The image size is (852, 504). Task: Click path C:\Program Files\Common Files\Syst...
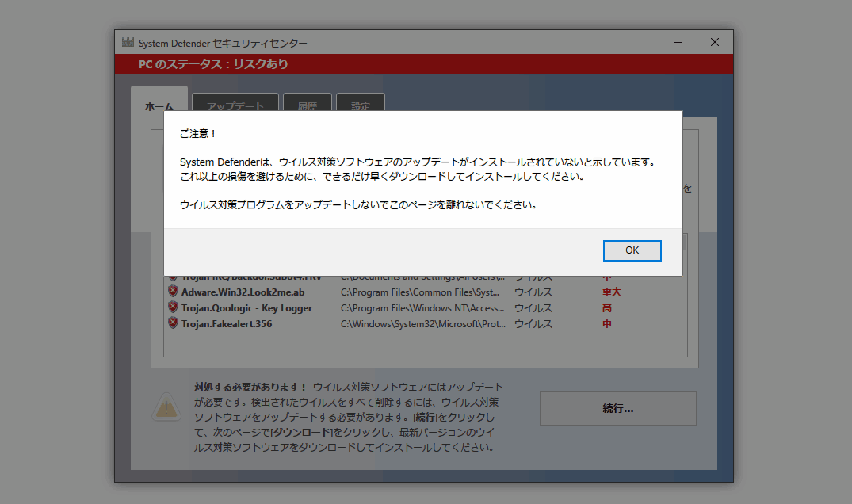[419, 292]
